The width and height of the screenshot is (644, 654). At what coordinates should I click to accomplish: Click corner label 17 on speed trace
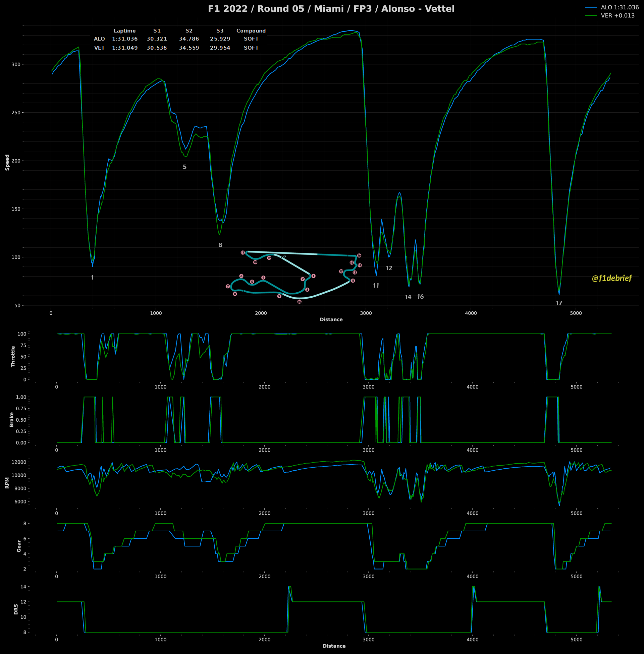pos(559,303)
